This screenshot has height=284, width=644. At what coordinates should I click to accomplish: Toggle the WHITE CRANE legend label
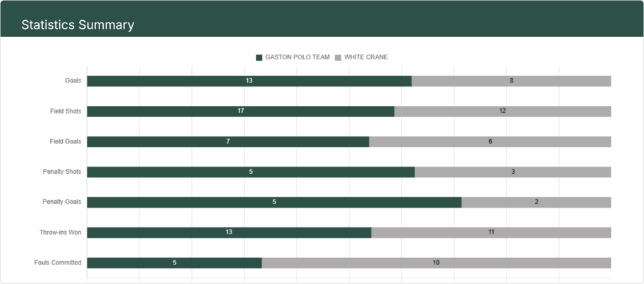pos(365,57)
